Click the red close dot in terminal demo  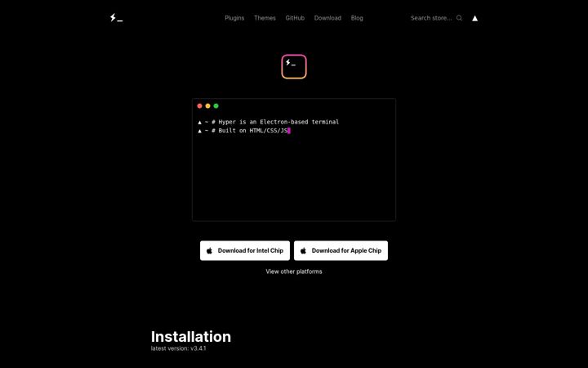[x=199, y=105]
